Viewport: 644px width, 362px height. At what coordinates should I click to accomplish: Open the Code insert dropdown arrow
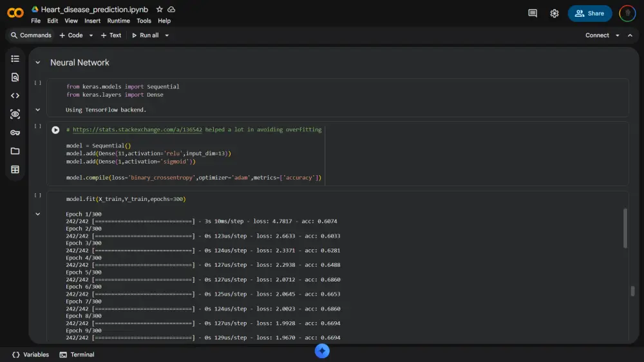[x=91, y=35]
